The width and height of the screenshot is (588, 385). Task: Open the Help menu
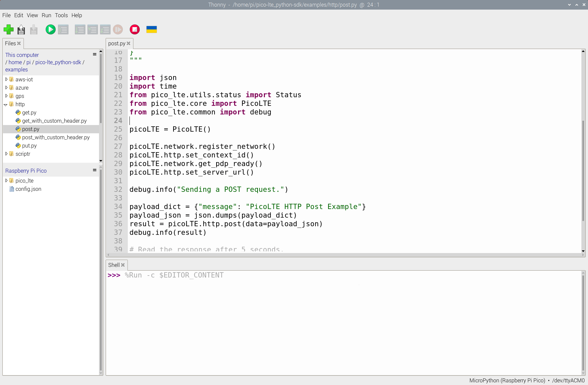(x=77, y=15)
